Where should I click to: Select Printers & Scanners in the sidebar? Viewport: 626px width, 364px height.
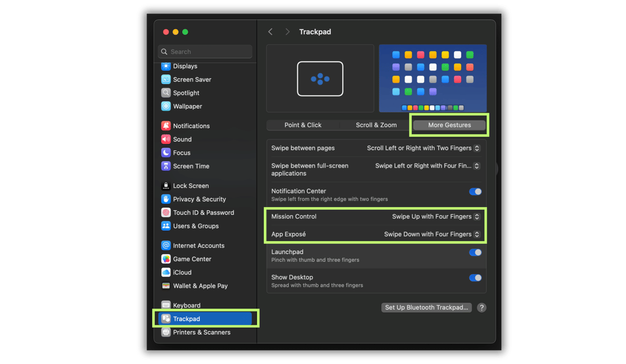tap(202, 332)
